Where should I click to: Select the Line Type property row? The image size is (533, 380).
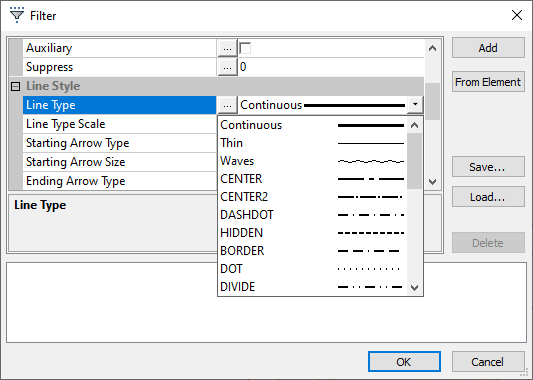tap(119, 105)
